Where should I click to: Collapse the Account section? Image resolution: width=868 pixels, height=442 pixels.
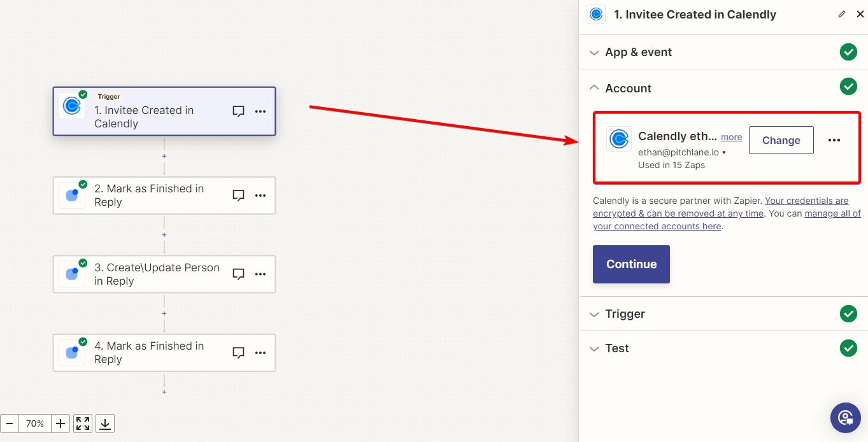point(723,88)
